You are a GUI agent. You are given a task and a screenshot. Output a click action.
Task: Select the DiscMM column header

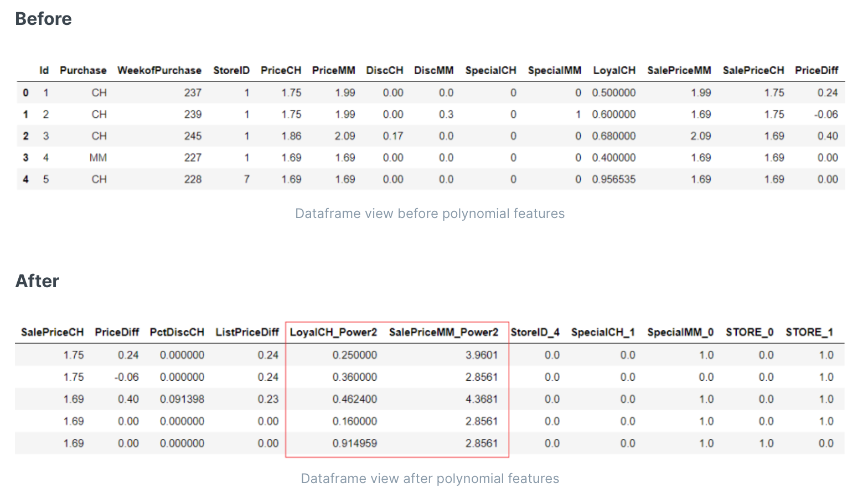[433, 70]
